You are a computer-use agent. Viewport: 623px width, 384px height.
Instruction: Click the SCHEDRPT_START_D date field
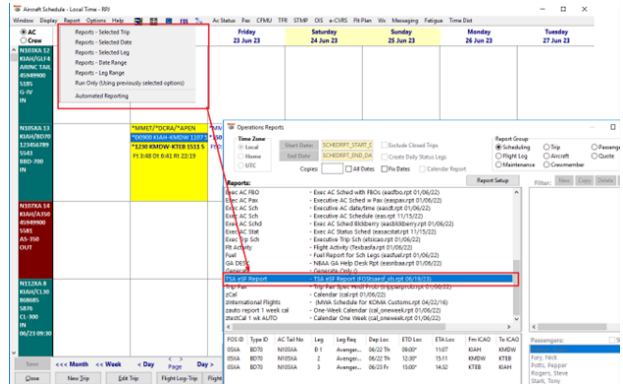pyautogui.click(x=347, y=145)
